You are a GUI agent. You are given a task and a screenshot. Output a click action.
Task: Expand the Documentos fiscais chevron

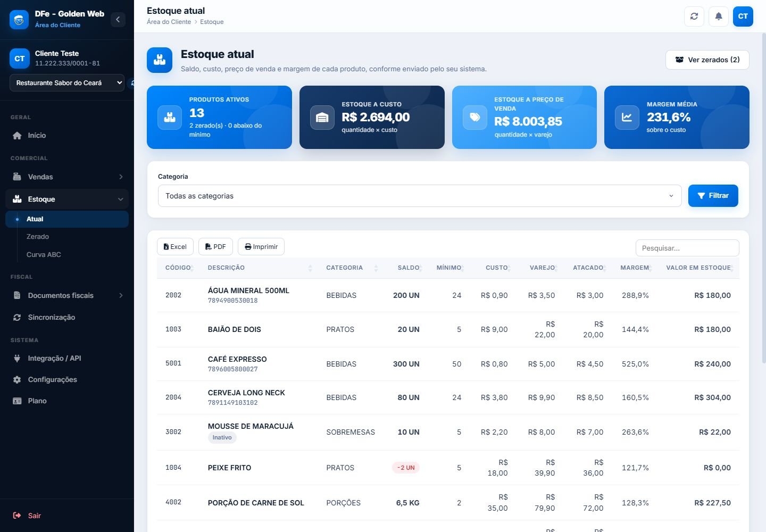click(121, 295)
